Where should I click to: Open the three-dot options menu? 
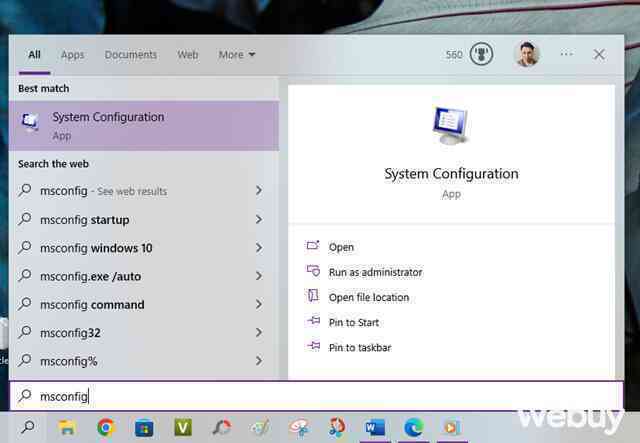(567, 54)
